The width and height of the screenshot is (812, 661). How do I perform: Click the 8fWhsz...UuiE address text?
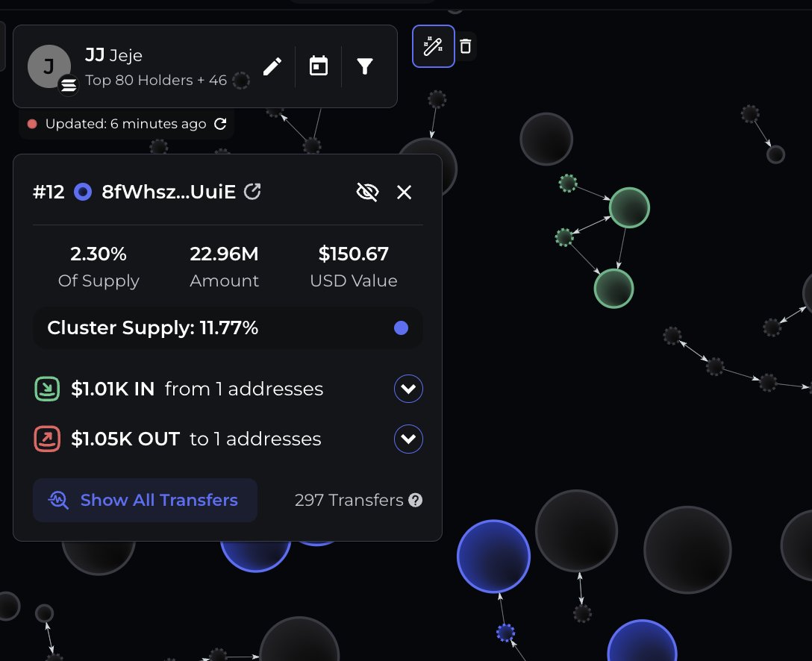coord(169,192)
